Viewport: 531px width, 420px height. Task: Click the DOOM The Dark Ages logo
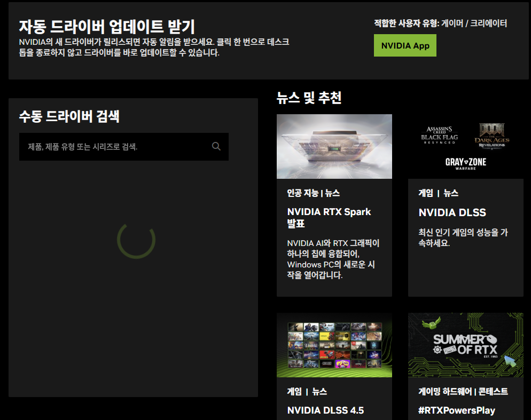tap(491, 136)
